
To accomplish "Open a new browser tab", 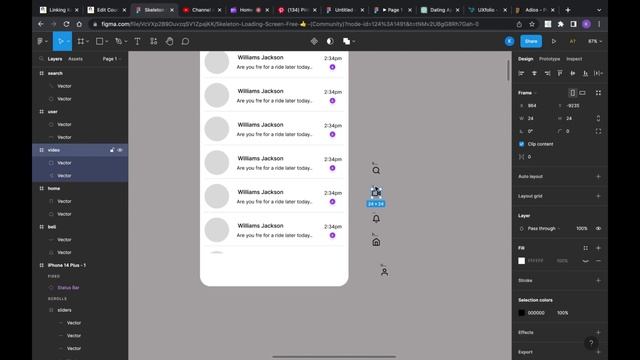I will tap(568, 10).
